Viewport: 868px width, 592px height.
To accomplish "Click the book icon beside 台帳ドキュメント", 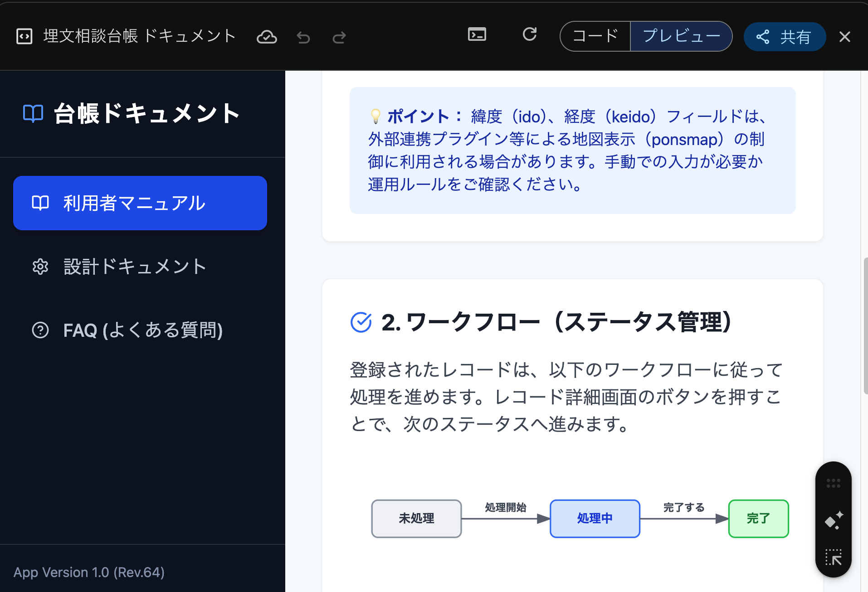I will coord(33,113).
